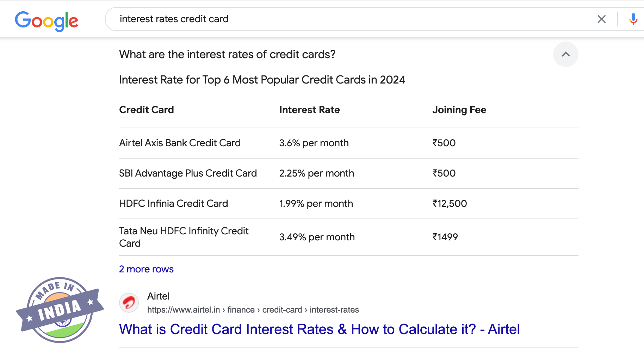Click the Made in India badge
Image resolution: width=644 pixels, height=351 pixels.
tap(60, 310)
